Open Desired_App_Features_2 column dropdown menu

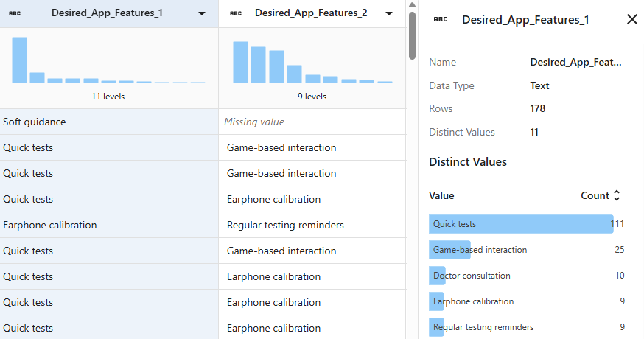click(x=388, y=14)
